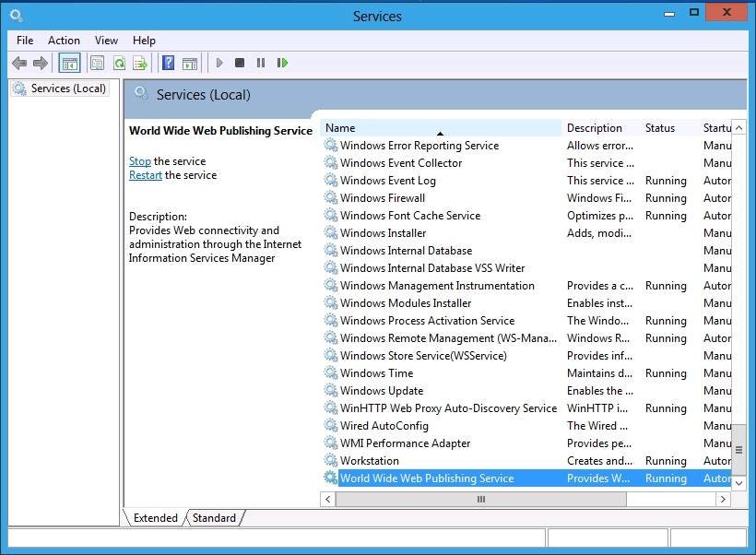Screen dimensions: 756x555
Task: Click the vertical scrollbar up arrow
Action: click(x=738, y=128)
